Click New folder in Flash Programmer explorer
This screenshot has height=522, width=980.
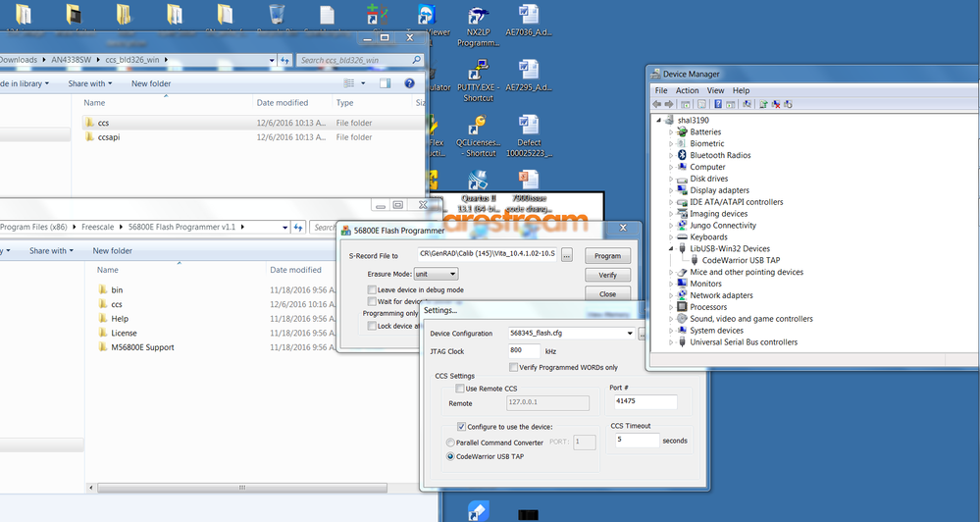113,250
